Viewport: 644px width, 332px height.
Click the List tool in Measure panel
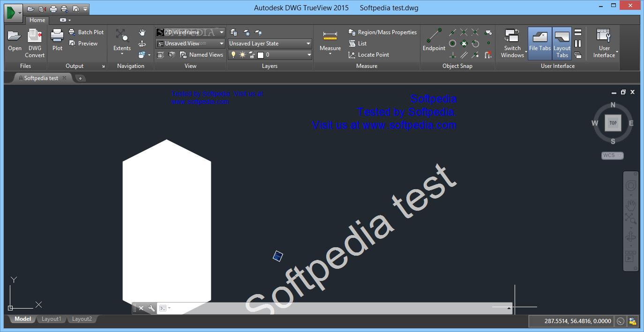(358, 44)
